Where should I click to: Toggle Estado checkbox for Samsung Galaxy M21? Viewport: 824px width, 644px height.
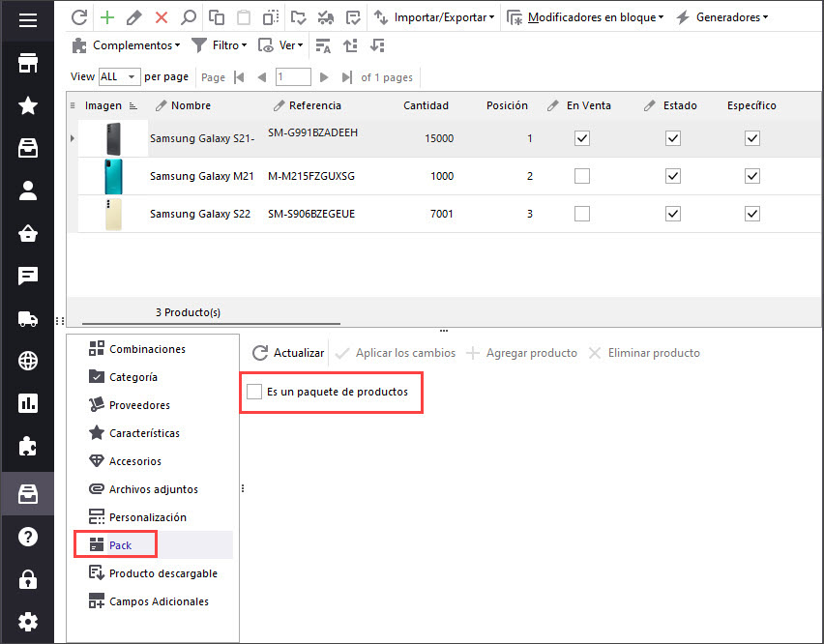pos(673,176)
